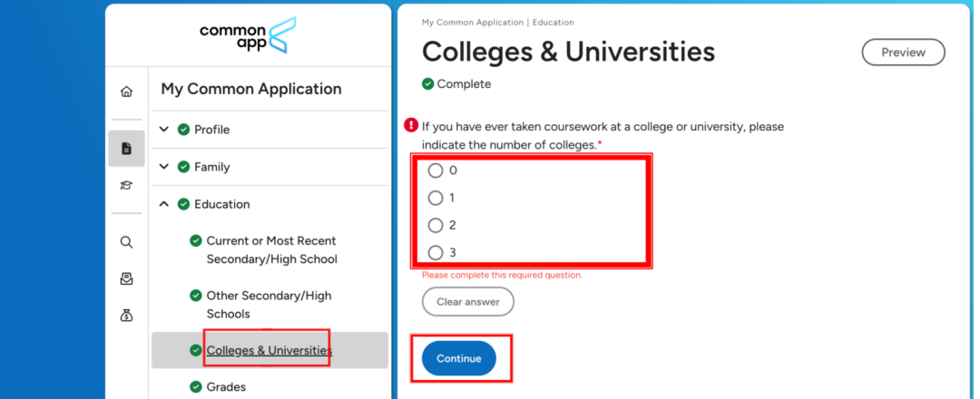Click the Common App logo

(249, 35)
